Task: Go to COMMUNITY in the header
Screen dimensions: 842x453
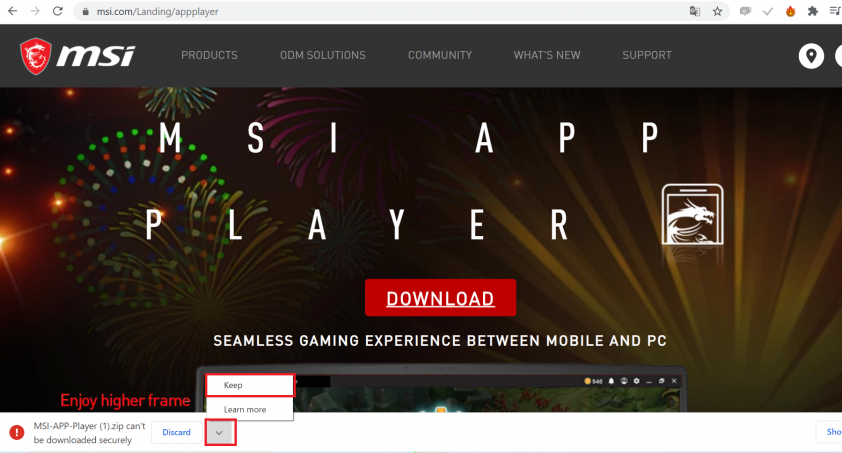Action: point(440,55)
